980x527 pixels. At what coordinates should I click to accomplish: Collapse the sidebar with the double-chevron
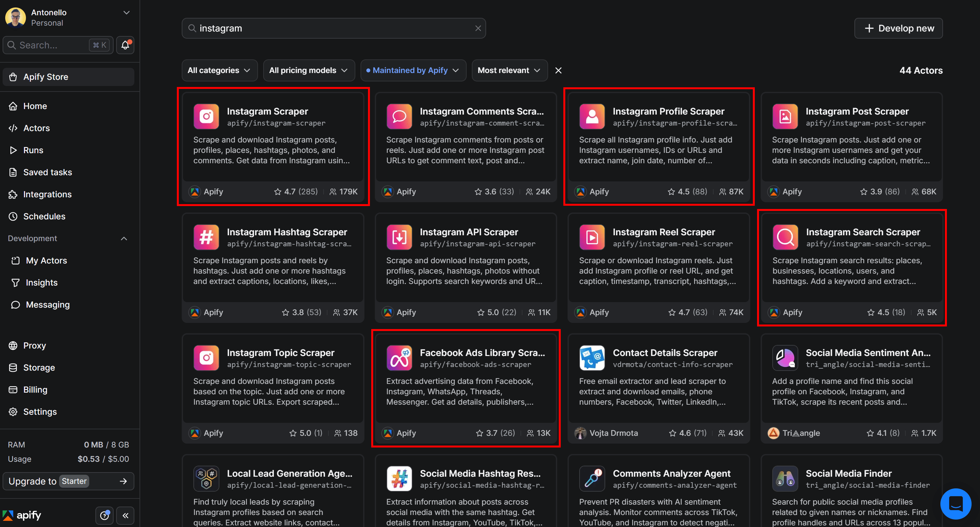(x=126, y=516)
